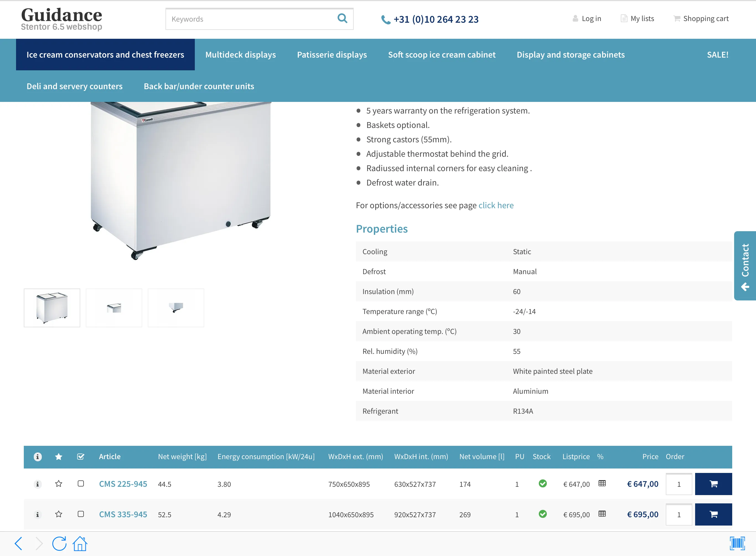Open the Ice cream conservators and chest freezers menu

coord(105,54)
